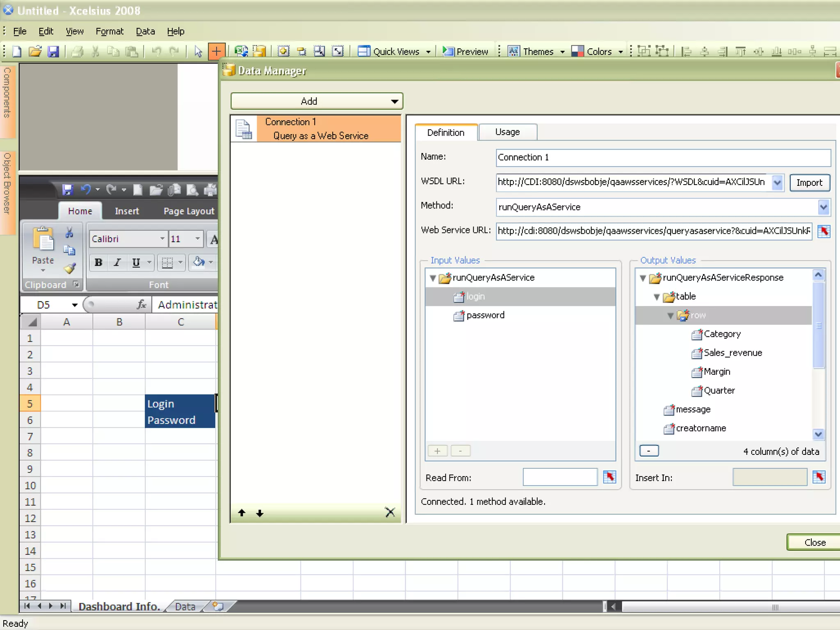Image resolution: width=840 pixels, height=630 pixels.
Task: Click the Web Service URL cell selector icon
Action: pos(824,231)
